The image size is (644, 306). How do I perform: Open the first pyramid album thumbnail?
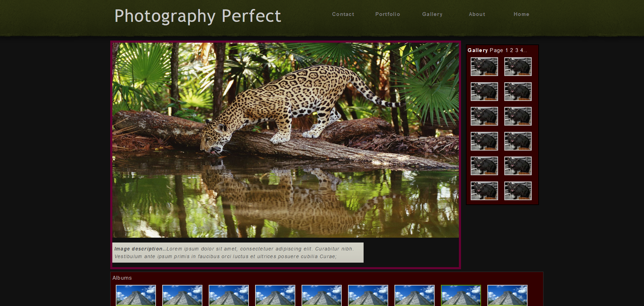pos(136,296)
